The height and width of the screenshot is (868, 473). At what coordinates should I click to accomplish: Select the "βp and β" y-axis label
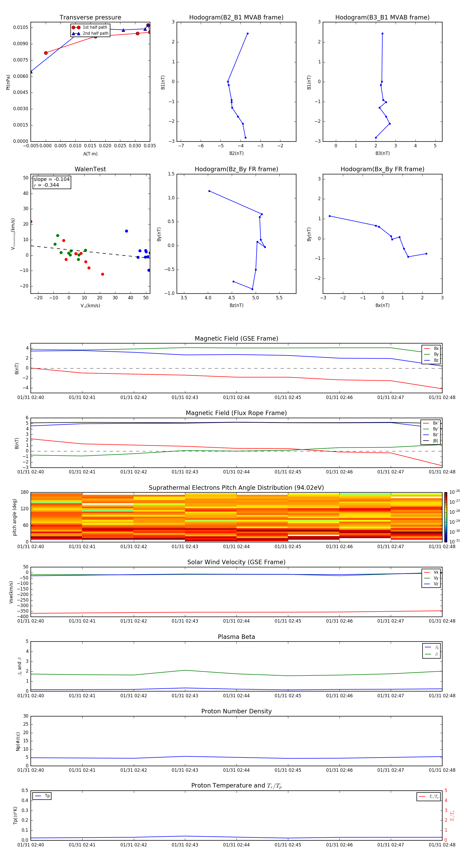19,666
